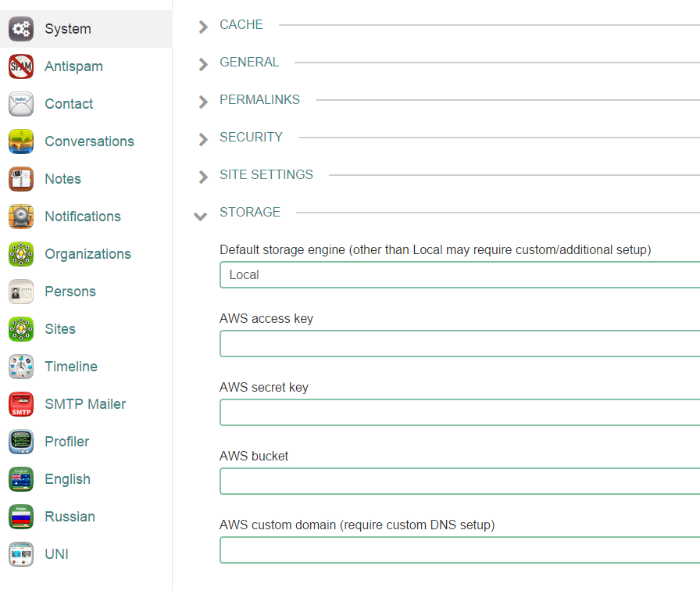The image size is (700, 591).
Task: Go to the Sites link
Action: click(x=60, y=329)
